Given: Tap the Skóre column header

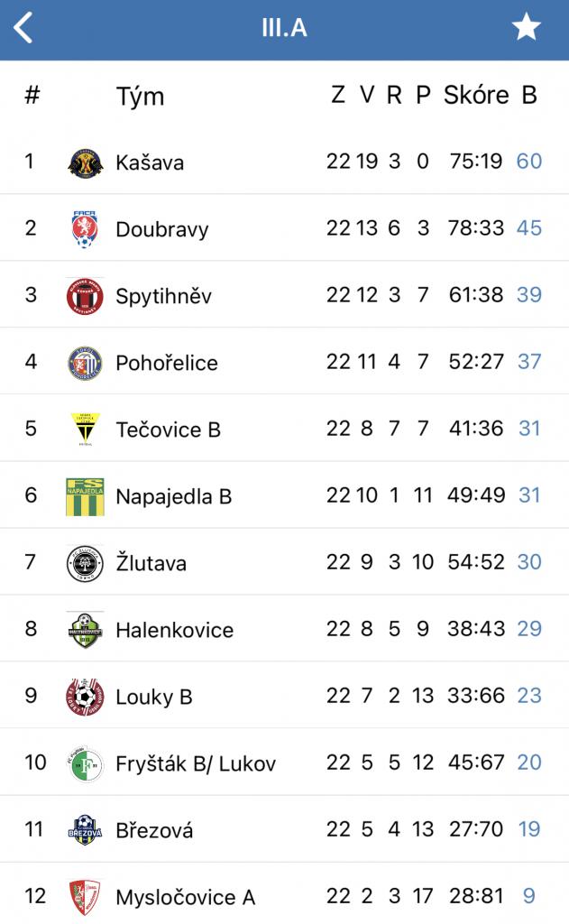Looking at the screenshot, I should point(476,96).
